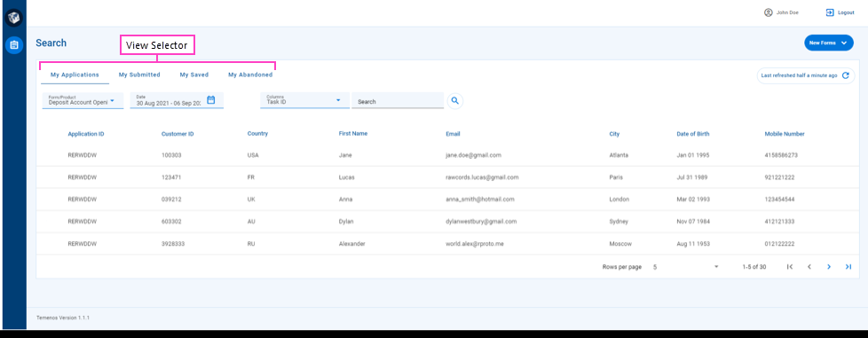Image resolution: width=868 pixels, height=338 pixels.
Task: Click the Temenos cube logo in sidebar
Action: point(14,18)
